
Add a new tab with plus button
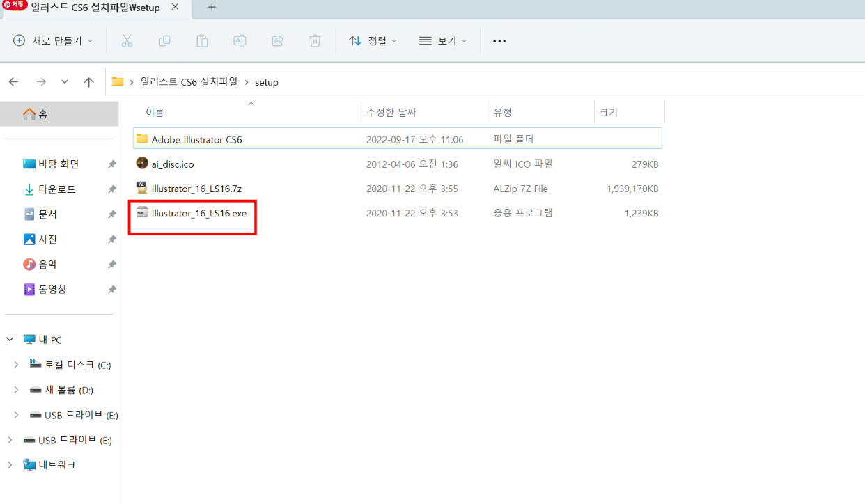[x=212, y=7]
